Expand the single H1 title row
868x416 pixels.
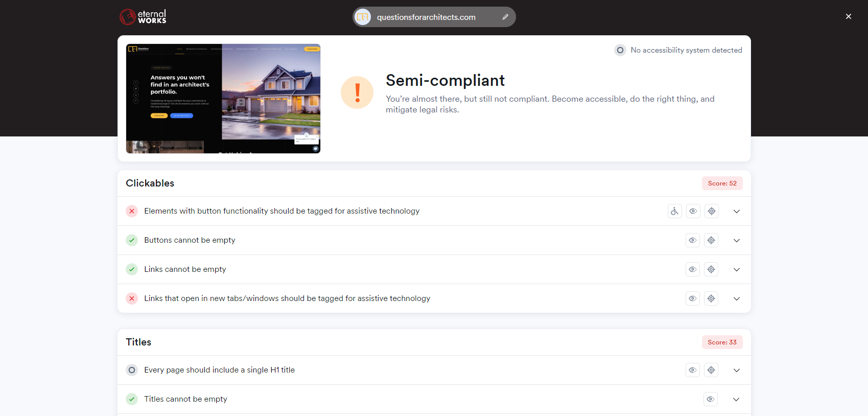(736, 370)
